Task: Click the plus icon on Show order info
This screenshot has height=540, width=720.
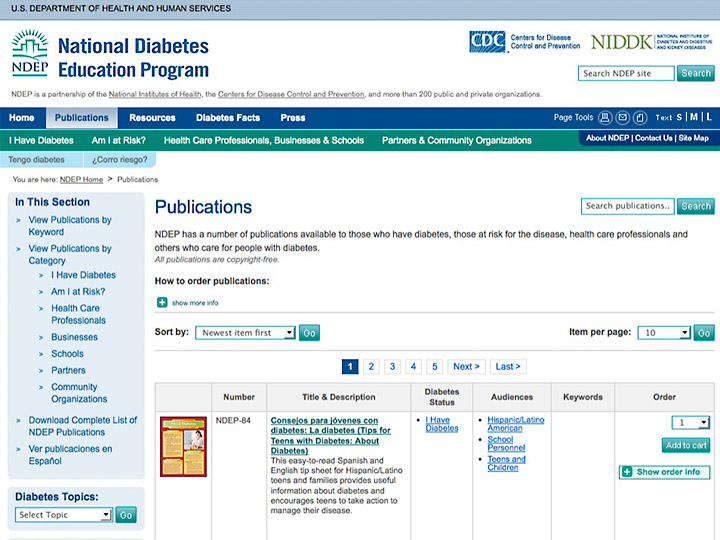Action: [x=627, y=472]
